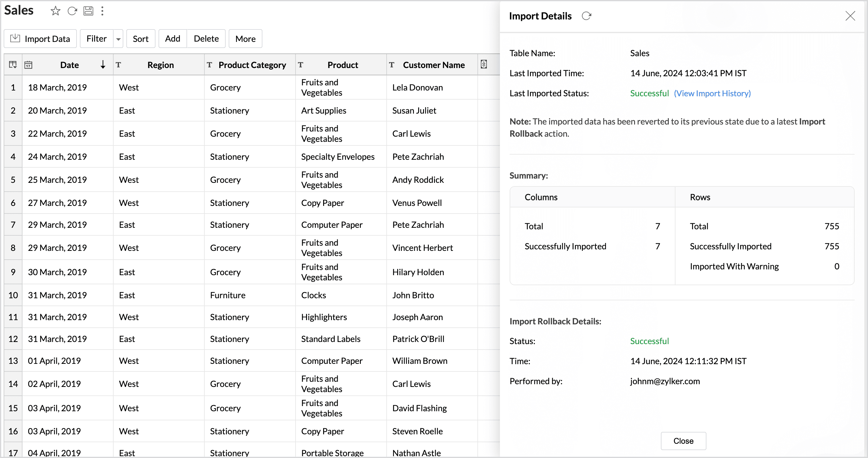Click the Sort toolbar item
The width and height of the screenshot is (868, 458).
141,39
